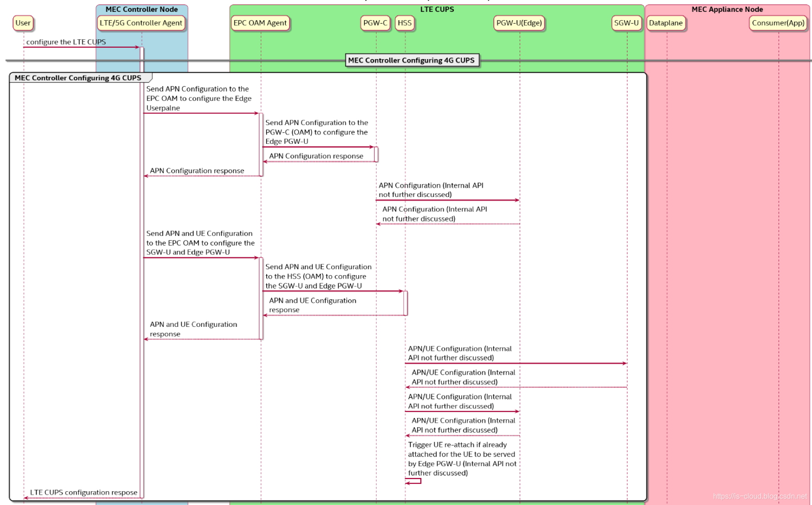Viewport: 812px width, 505px height.
Task: Click the MEC Controller Node heading
Action: pos(142,9)
